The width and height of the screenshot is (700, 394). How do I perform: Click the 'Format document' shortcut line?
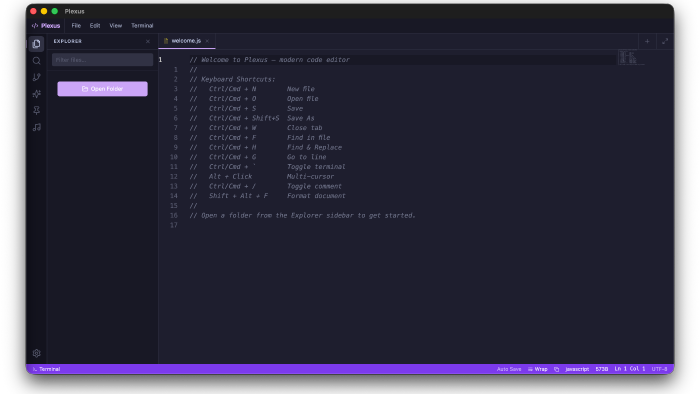[x=267, y=196]
